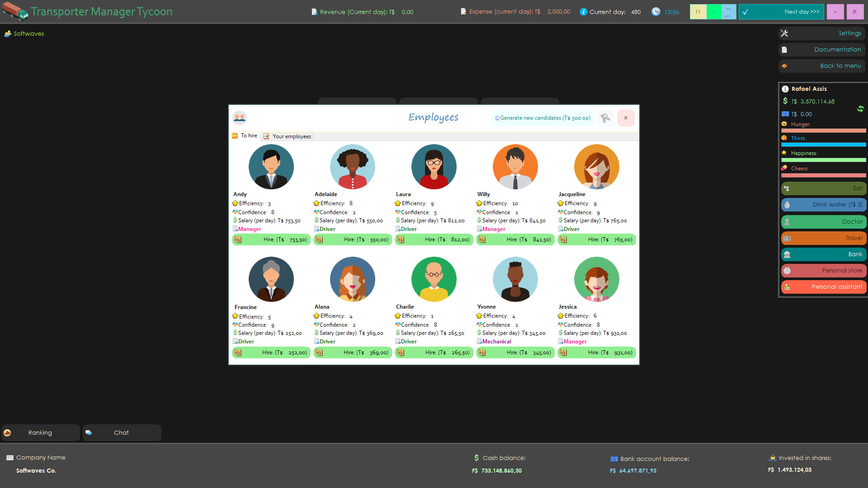This screenshot has width=868, height=488.
Task: Hire Willy for T$ 841,50
Action: point(515,239)
